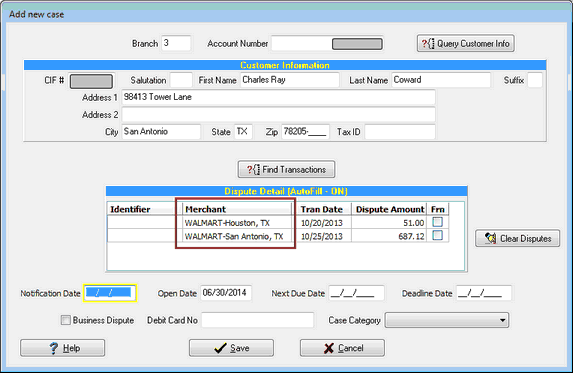573x373 pixels.
Task: Click the State field
Action: coord(243,132)
